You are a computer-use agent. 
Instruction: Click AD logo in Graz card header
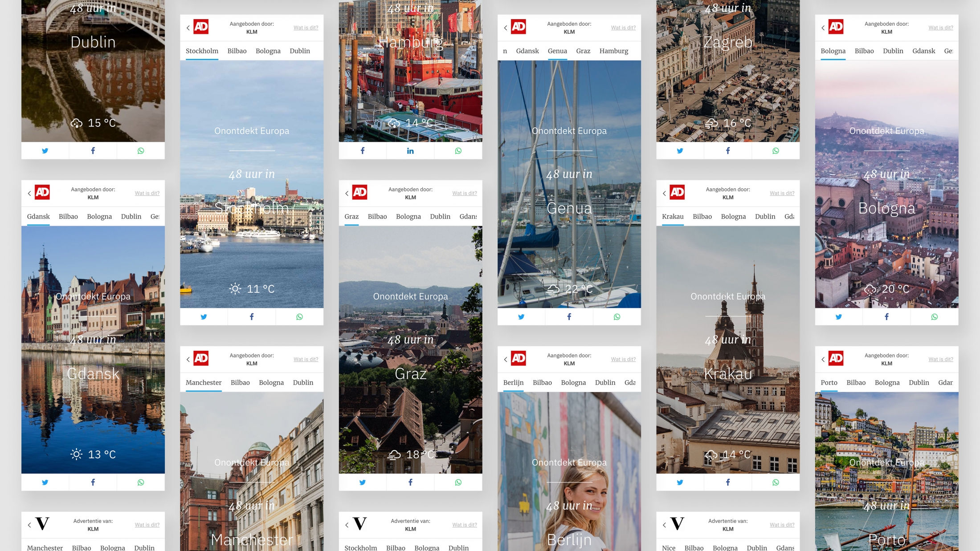[360, 192]
